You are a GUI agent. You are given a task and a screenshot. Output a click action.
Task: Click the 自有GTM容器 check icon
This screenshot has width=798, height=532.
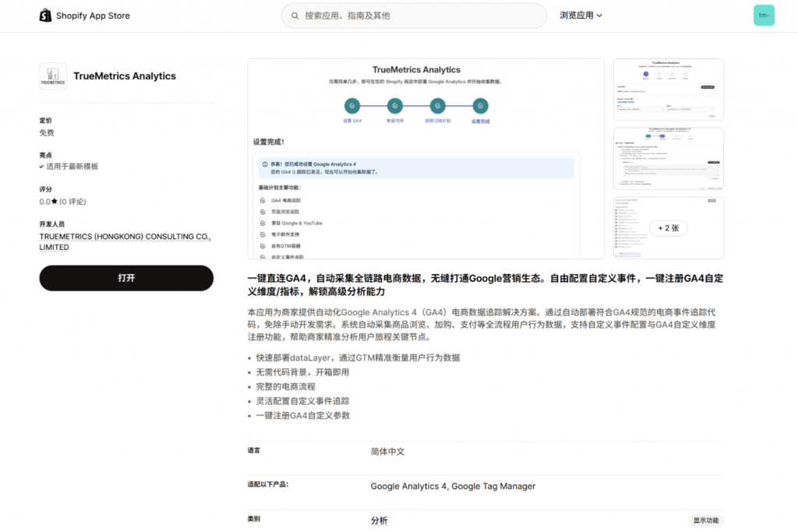(x=263, y=246)
